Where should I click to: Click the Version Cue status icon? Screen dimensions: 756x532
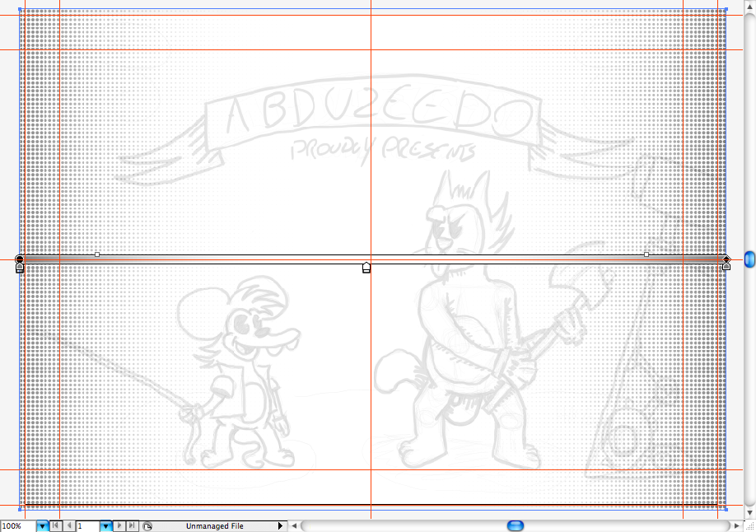point(147,526)
